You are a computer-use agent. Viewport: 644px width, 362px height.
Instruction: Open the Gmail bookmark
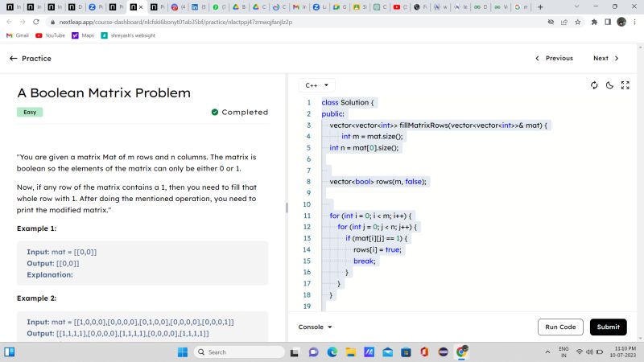click(x=18, y=35)
